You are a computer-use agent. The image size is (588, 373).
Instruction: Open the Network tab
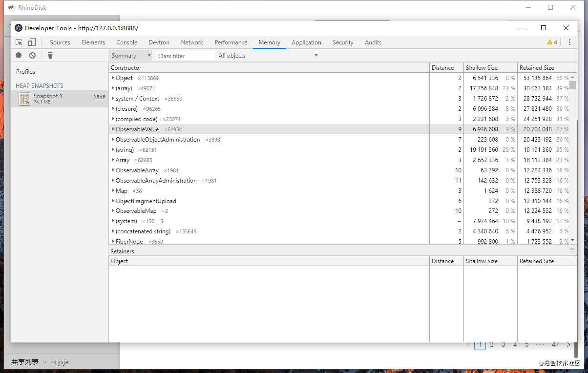[192, 42]
